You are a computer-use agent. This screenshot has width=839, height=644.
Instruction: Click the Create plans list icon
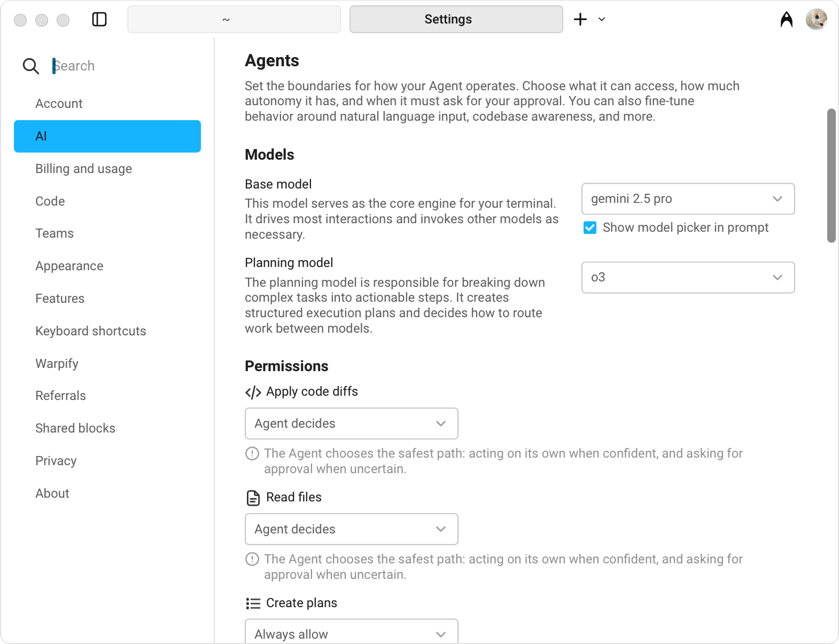coord(253,603)
